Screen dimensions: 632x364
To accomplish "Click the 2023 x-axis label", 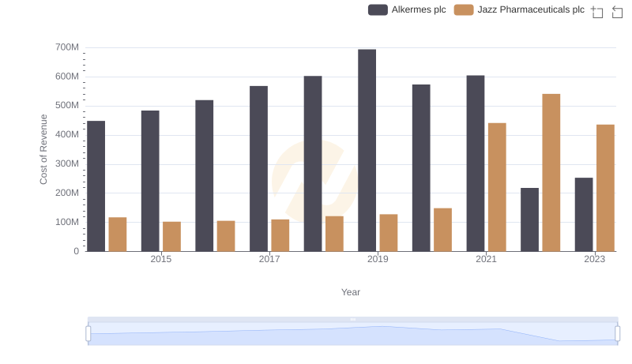I will 595,259.
